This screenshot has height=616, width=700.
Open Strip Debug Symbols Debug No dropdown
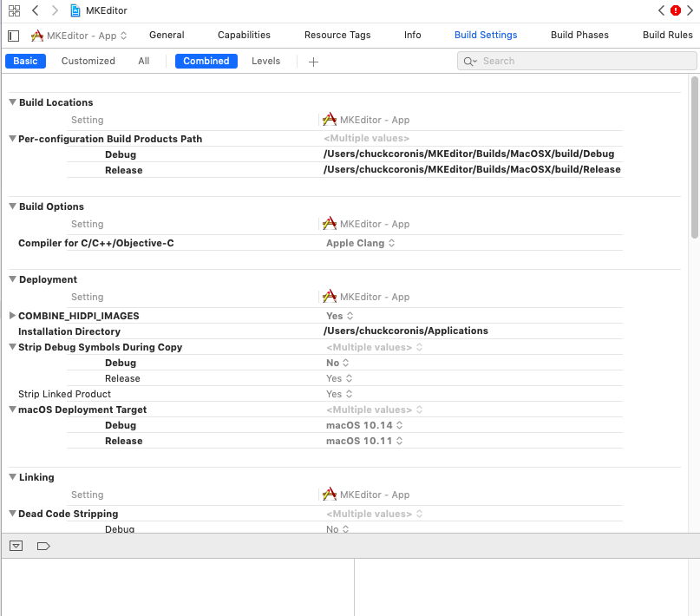(x=337, y=363)
